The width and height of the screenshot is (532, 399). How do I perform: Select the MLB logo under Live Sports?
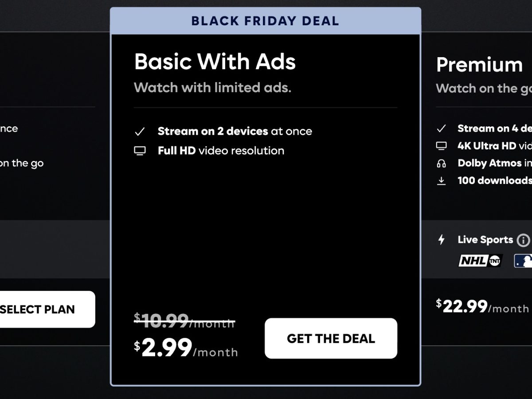point(523,261)
